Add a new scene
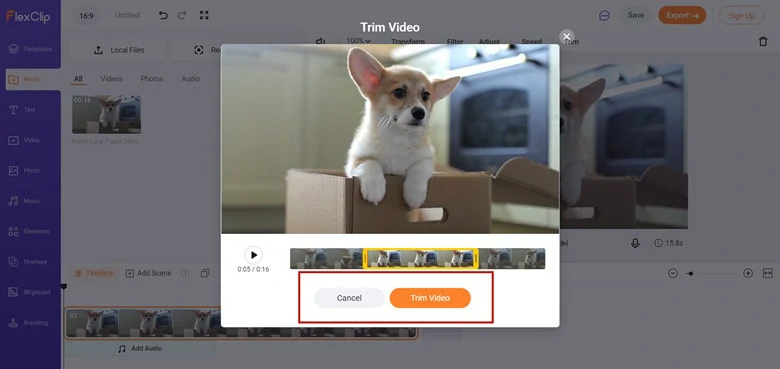Screen dimensions: 780x369 [148, 273]
